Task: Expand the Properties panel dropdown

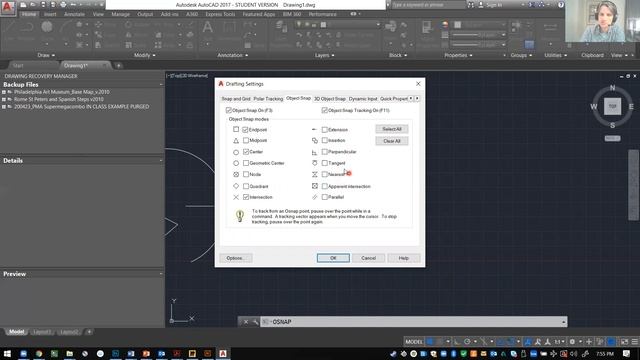Action: tap(458, 55)
